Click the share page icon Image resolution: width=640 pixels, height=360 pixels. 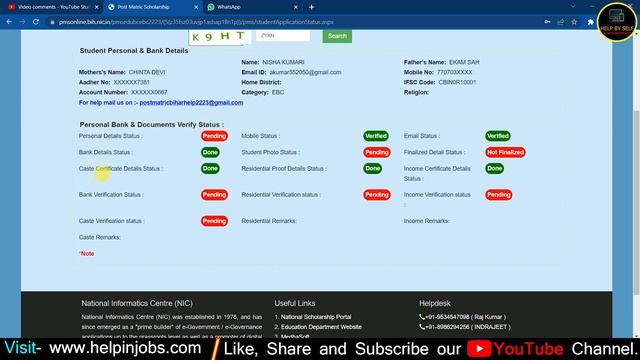(561, 22)
